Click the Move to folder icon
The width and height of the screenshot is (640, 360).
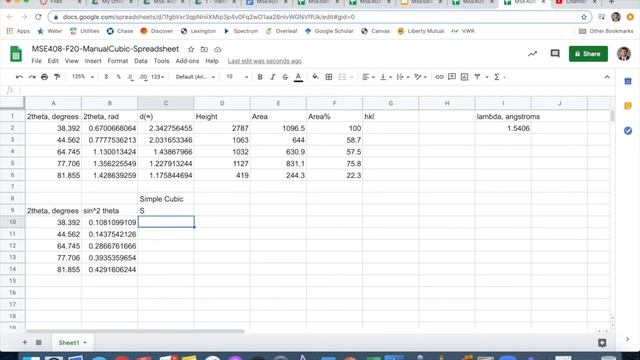tap(204, 49)
